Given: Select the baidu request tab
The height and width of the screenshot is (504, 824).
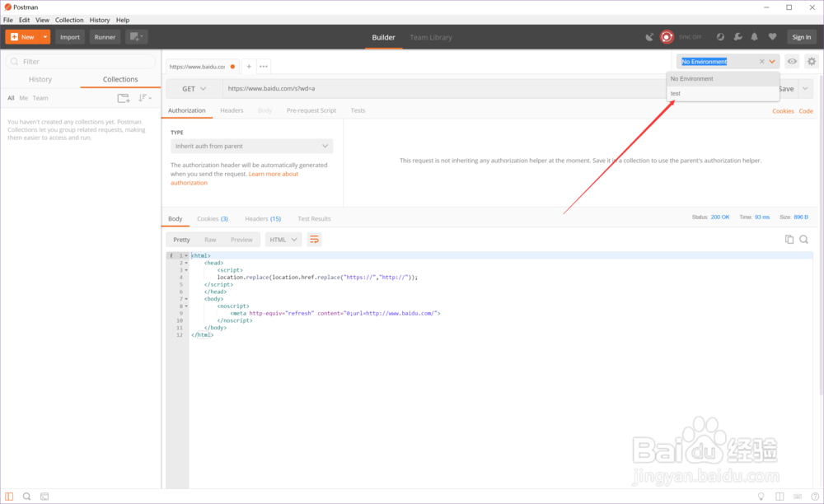Looking at the screenshot, I should click(203, 67).
